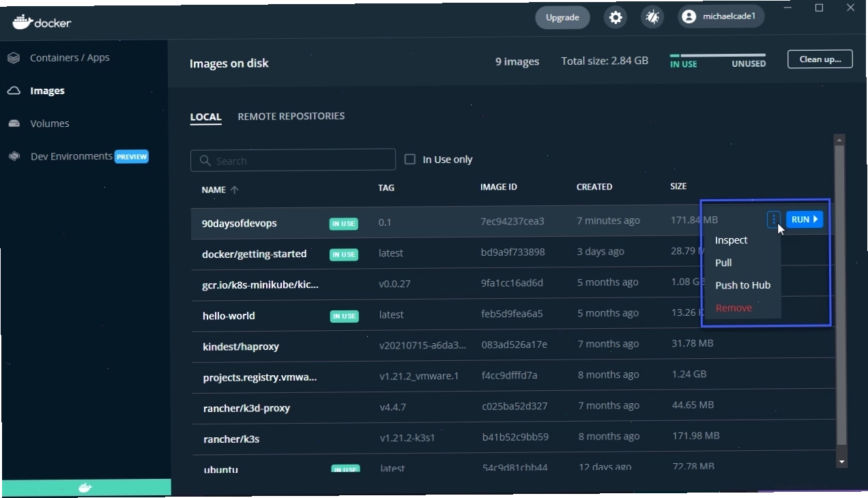Sort by the IMAGE ID column header

point(499,187)
